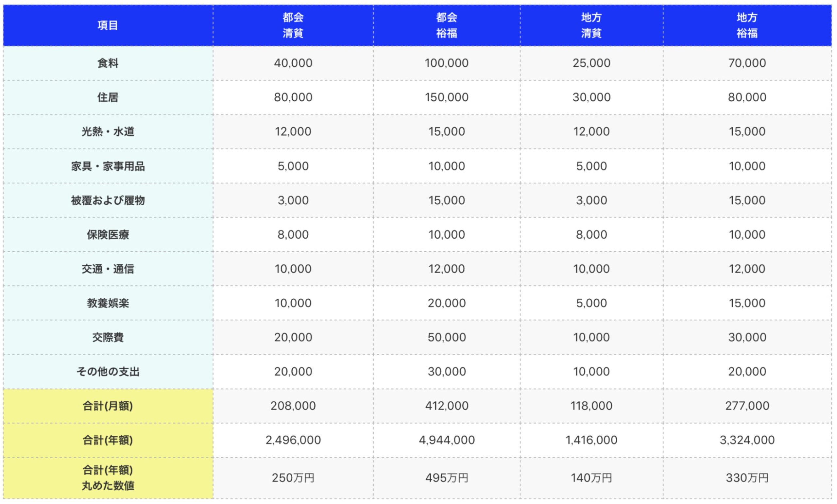Click 住居 value 80,000 under 地方 裕福
The width and height of the screenshot is (837, 504).
point(747,97)
